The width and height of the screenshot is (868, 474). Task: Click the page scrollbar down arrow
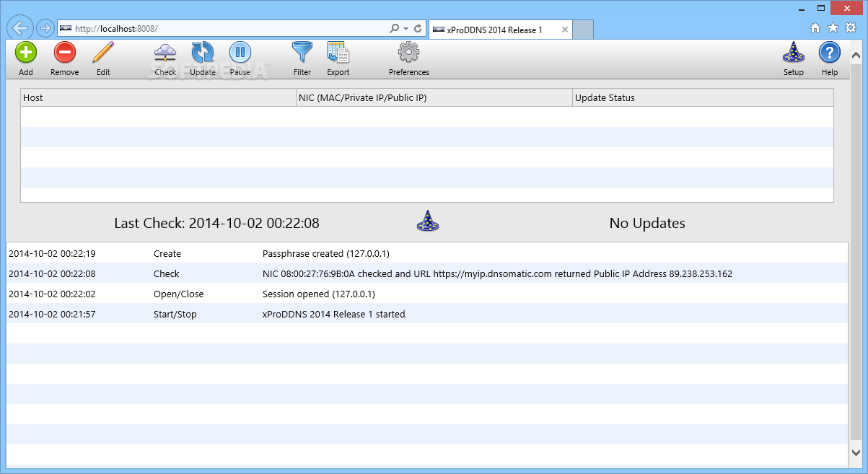click(856, 452)
